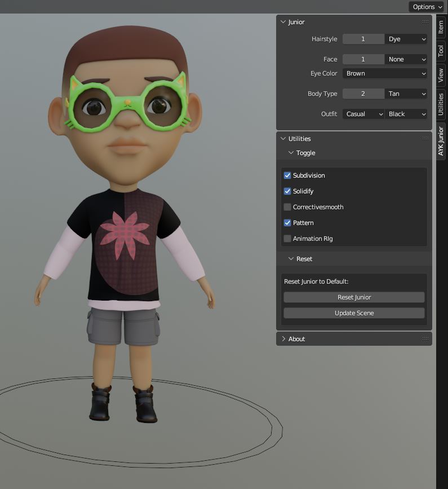Click the Body Type number field
This screenshot has width=448, height=489.
tap(363, 94)
